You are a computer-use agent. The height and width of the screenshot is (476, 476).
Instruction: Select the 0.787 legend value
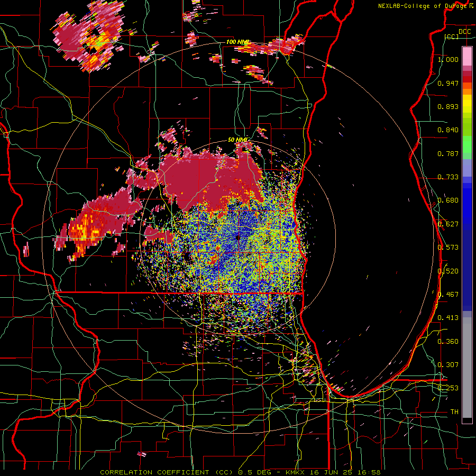tap(448, 153)
